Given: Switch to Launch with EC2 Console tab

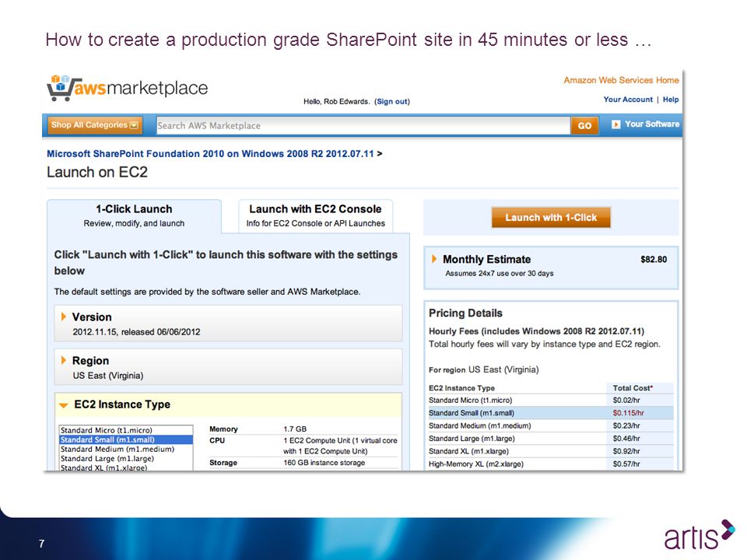Looking at the screenshot, I should (x=315, y=215).
